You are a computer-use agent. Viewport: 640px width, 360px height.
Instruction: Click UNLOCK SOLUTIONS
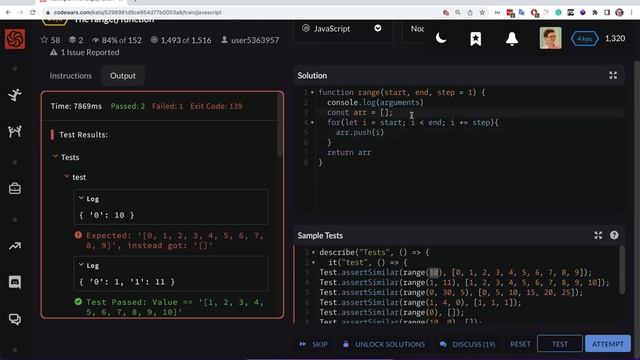[x=384, y=344]
